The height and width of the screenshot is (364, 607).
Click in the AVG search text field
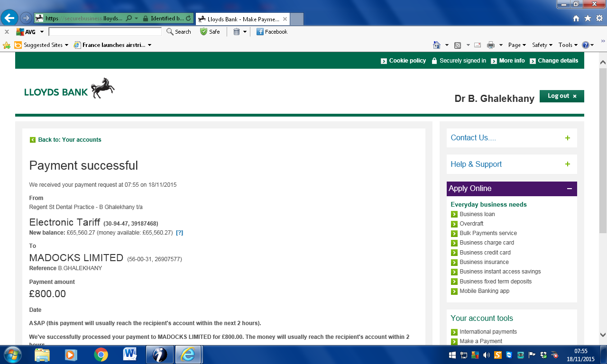[105, 32]
